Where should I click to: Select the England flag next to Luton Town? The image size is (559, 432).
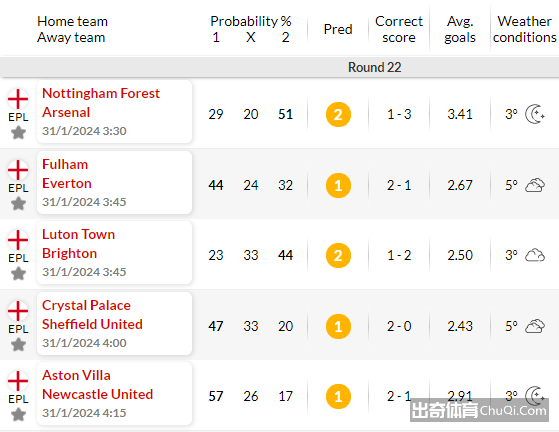pos(18,240)
